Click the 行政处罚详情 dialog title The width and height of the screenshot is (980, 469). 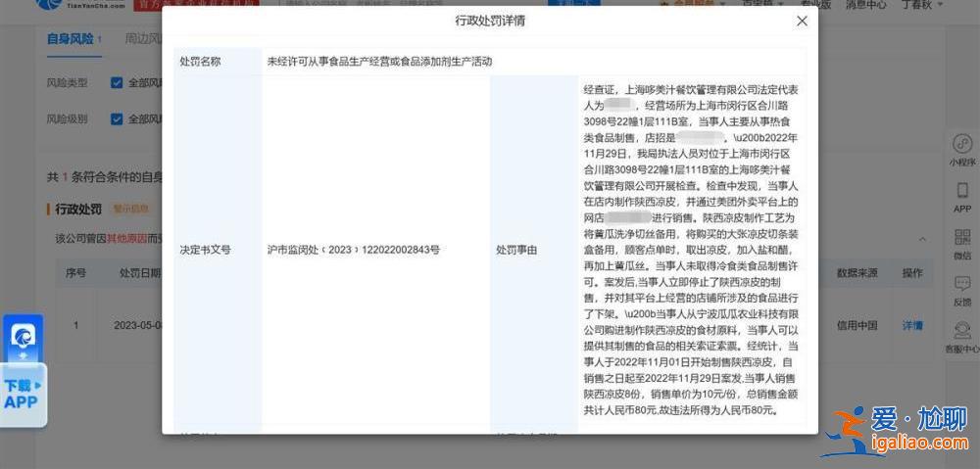(490, 21)
